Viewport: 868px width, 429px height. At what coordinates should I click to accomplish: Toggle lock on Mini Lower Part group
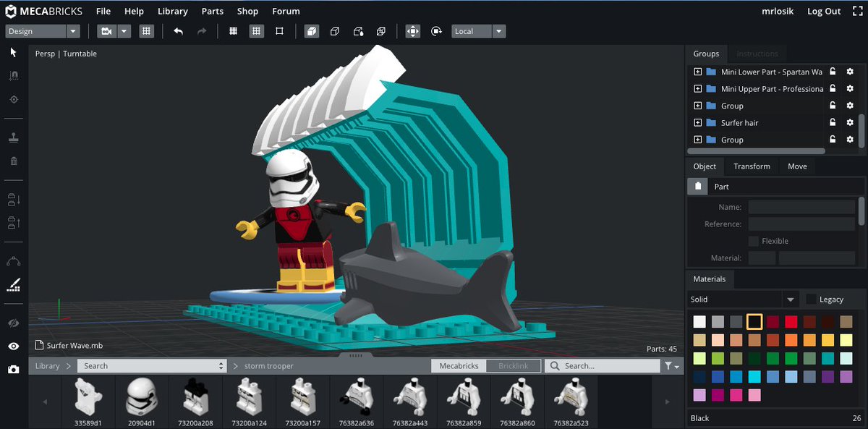[833, 72]
